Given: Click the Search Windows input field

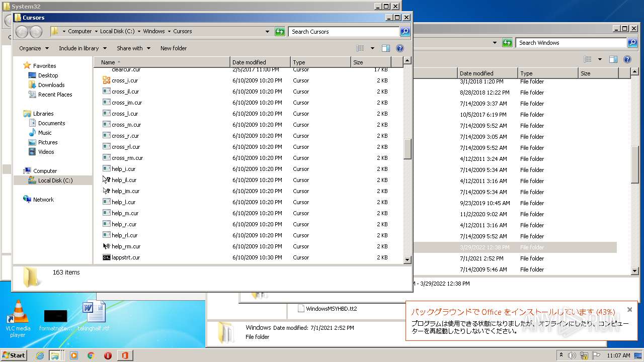Looking at the screenshot, I should [x=571, y=43].
